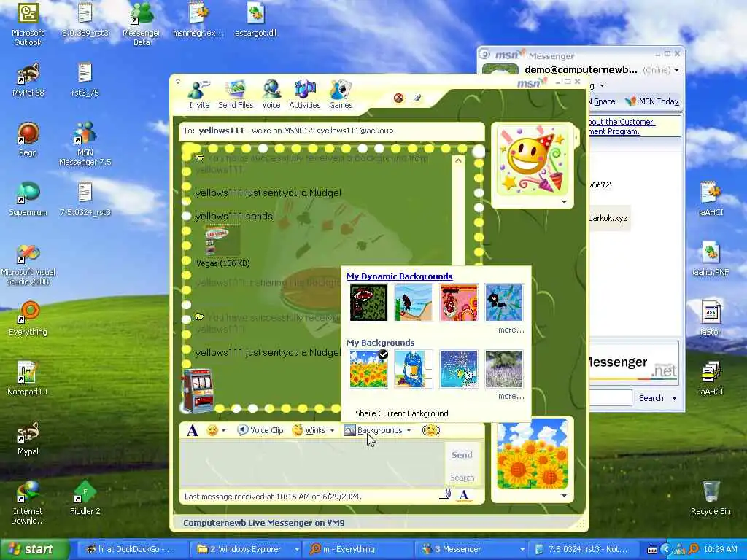Select the Recycle Bin desktop icon
This screenshot has height=560, width=747.
click(711, 497)
